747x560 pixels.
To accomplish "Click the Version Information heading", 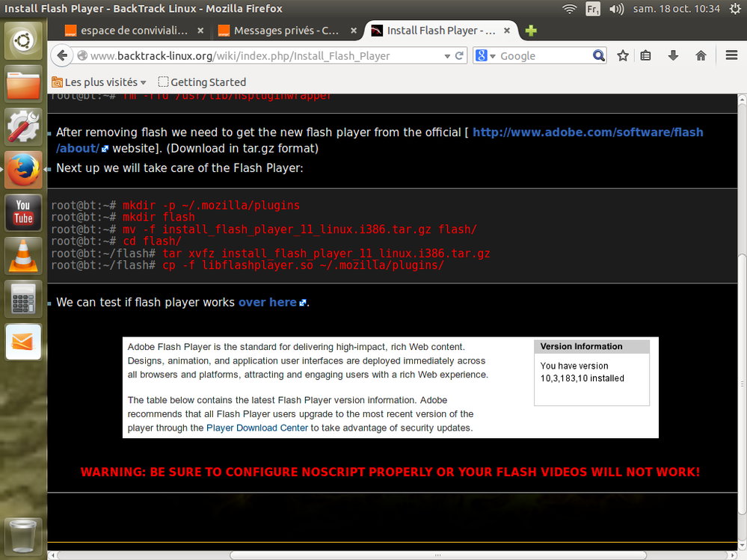I will click(581, 346).
